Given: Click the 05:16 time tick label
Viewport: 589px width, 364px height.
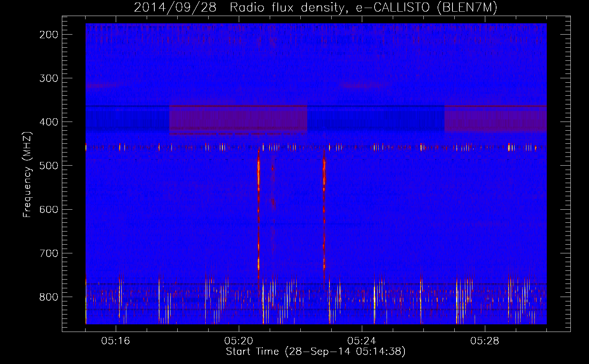Looking at the screenshot, I should click(x=116, y=341).
